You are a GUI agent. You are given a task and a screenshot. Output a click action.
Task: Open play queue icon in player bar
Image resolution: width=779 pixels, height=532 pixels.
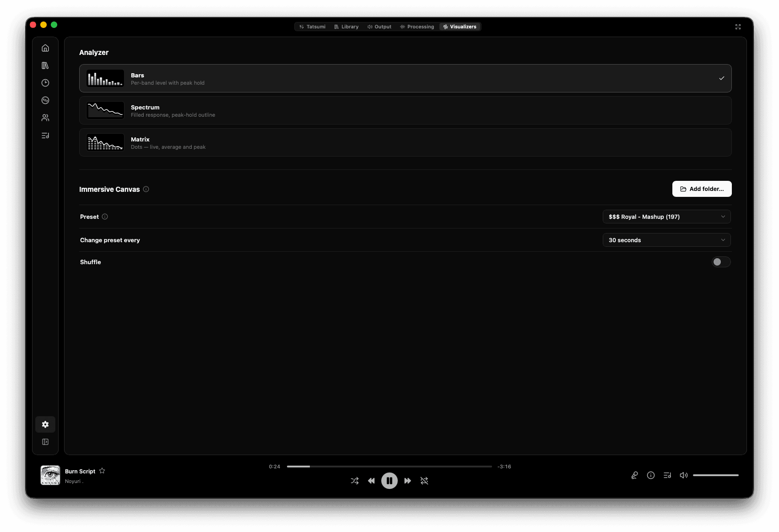click(667, 475)
